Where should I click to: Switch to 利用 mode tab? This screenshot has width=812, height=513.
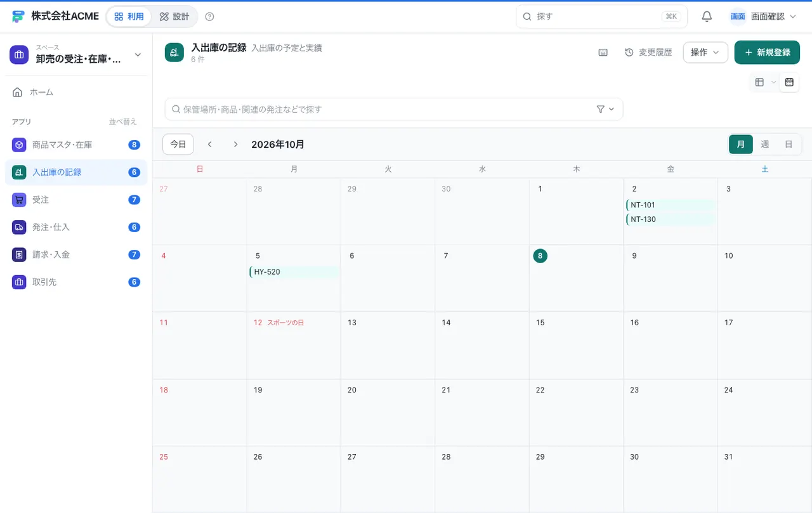coord(129,16)
